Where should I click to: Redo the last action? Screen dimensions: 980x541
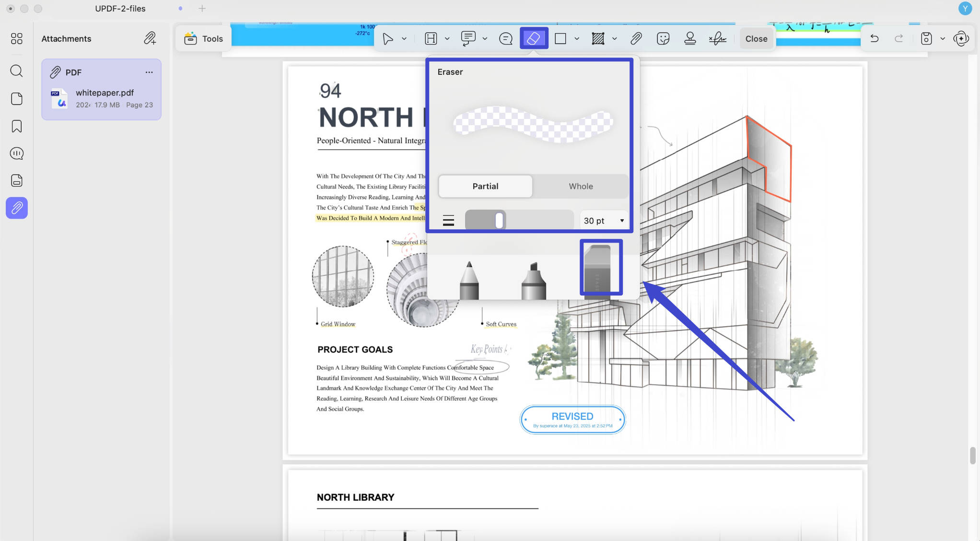(x=899, y=38)
